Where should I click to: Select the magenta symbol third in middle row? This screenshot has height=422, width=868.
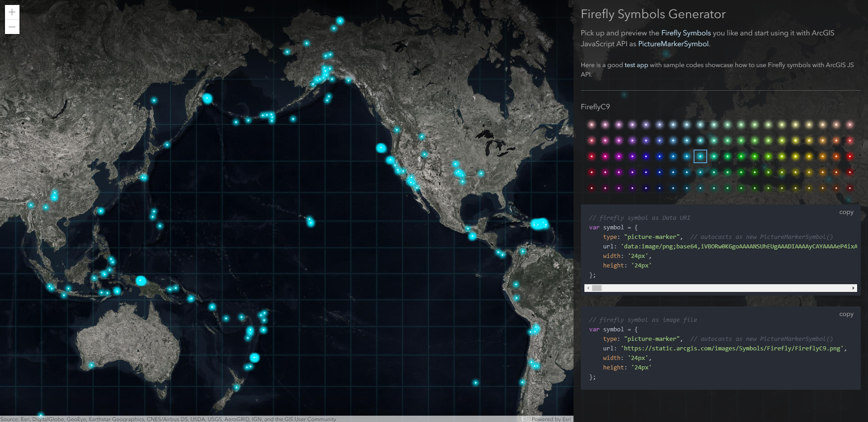click(619, 156)
